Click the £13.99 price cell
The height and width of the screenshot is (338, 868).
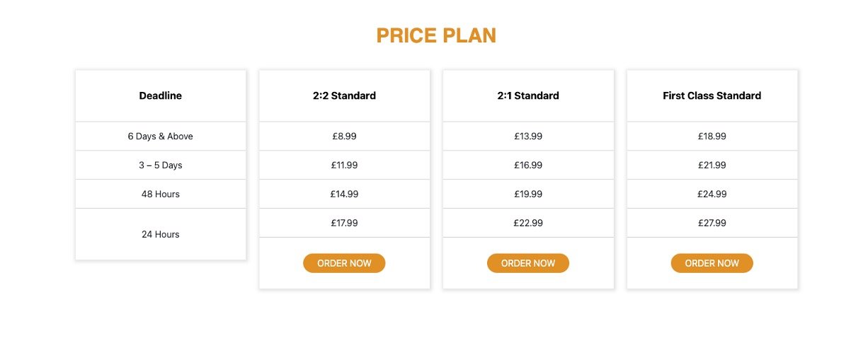click(528, 136)
